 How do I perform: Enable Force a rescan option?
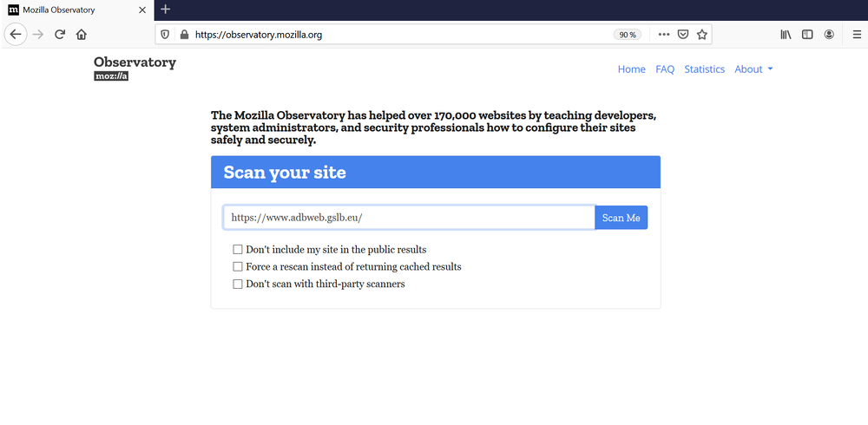click(238, 267)
